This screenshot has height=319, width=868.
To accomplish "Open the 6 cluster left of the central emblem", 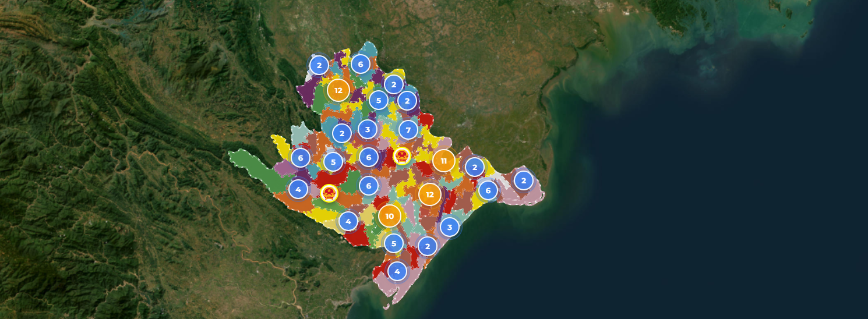I will [369, 157].
